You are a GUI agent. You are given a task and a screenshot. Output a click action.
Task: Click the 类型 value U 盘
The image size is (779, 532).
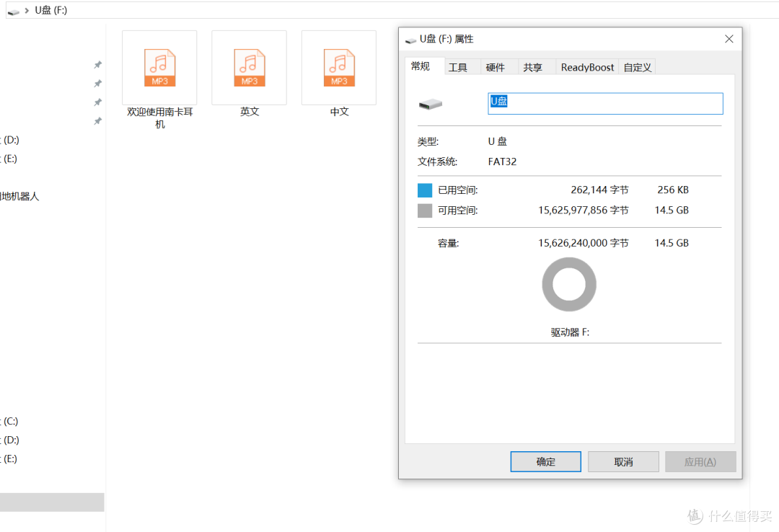497,141
